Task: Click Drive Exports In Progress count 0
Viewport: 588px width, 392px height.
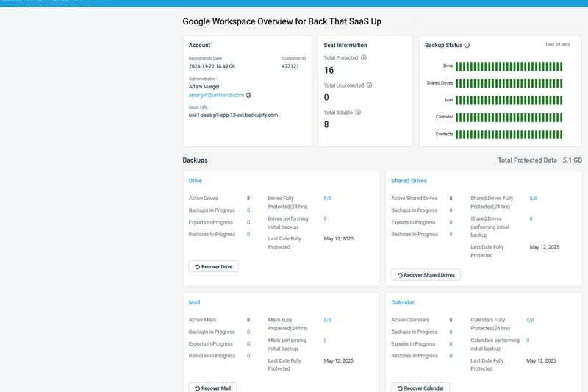Action: [x=248, y=222]
